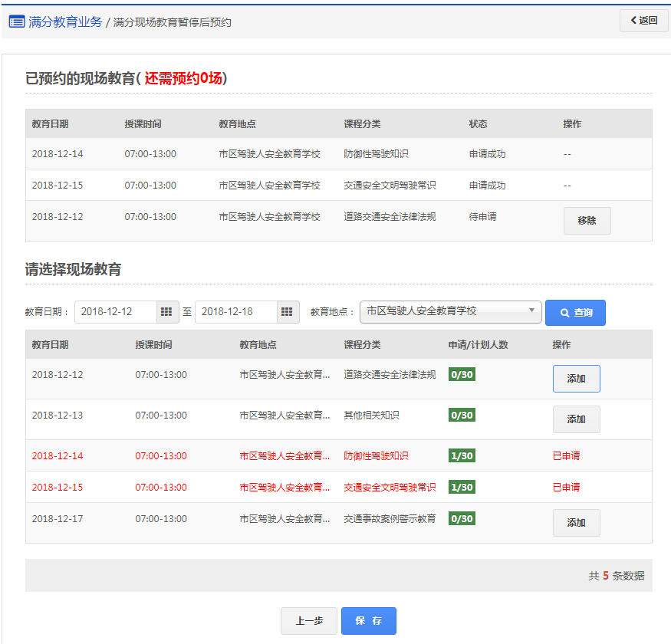Save the appointment with 保存 button

[369, 621]
